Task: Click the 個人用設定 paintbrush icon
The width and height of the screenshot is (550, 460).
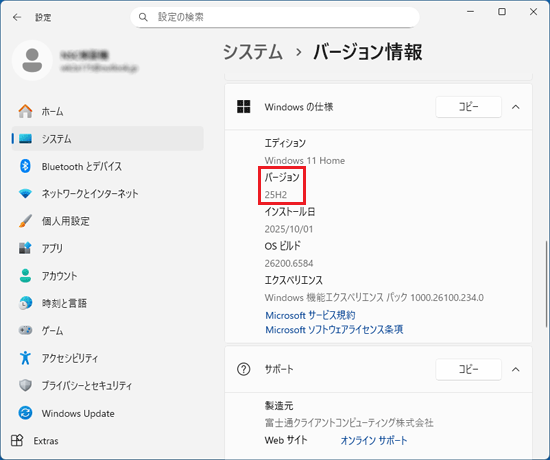Action: pos(25,221)
